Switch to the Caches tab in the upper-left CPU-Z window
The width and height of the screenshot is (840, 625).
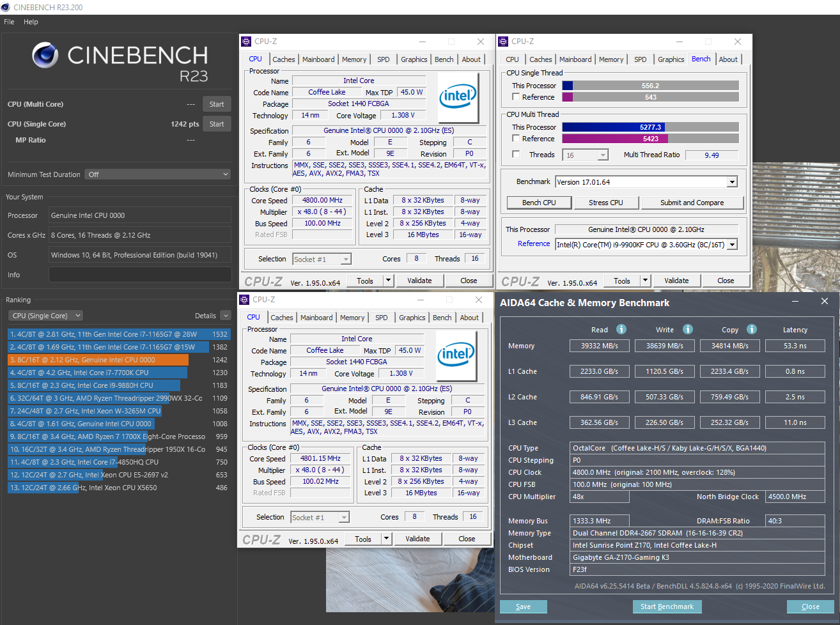[x=284, y=59]
